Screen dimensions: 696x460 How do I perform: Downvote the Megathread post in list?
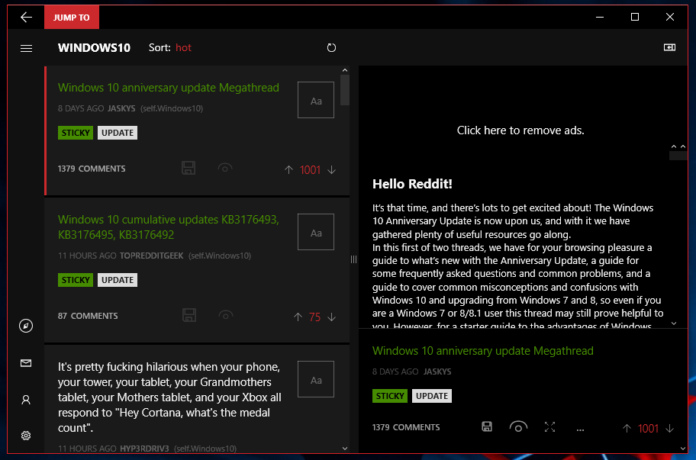point(332,170)
